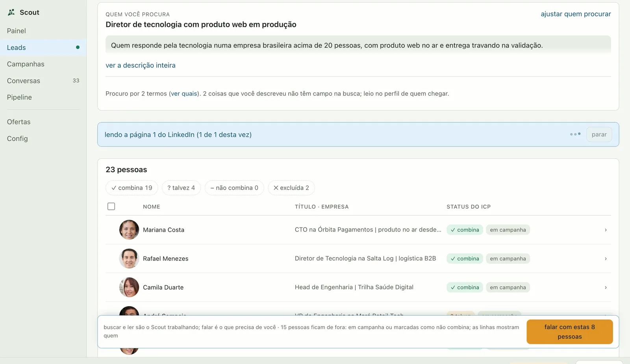
Task: Open Config settings
Action: [x=17, y=139]
